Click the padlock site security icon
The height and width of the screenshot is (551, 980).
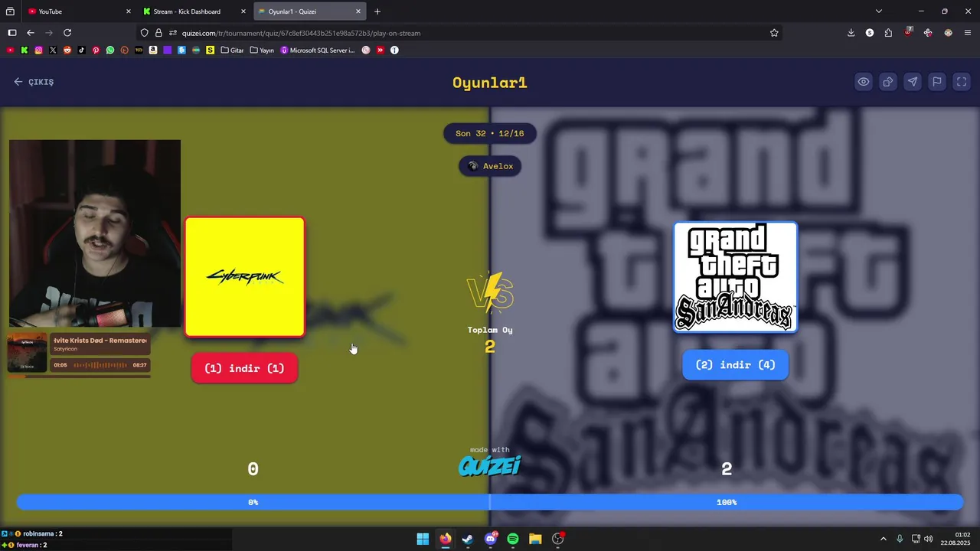(158, 33)
